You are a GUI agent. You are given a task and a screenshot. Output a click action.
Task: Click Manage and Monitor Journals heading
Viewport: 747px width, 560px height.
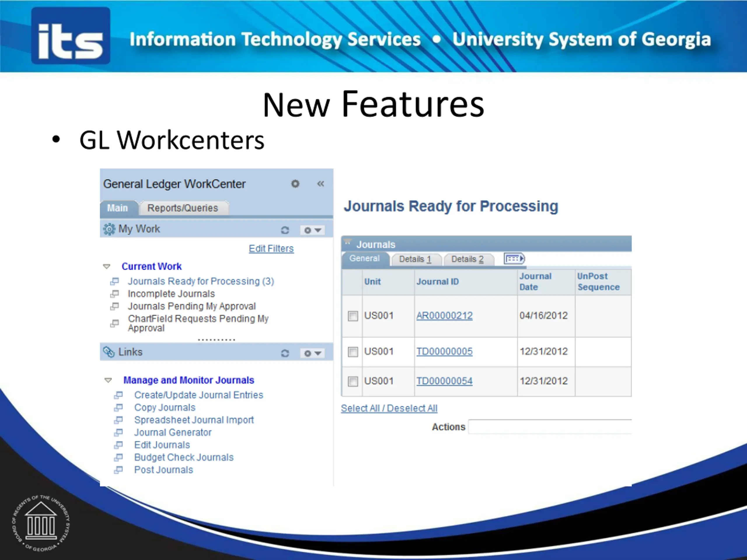pos(189,380)
